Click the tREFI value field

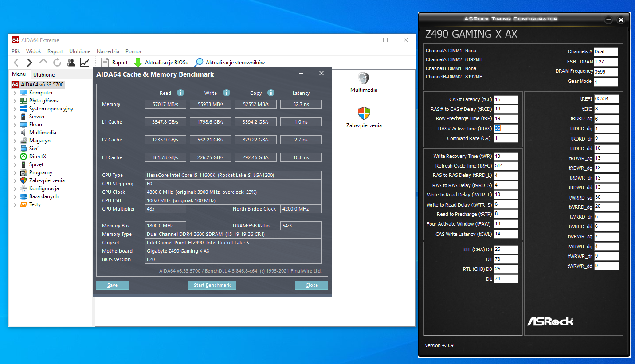click(607, 99)
